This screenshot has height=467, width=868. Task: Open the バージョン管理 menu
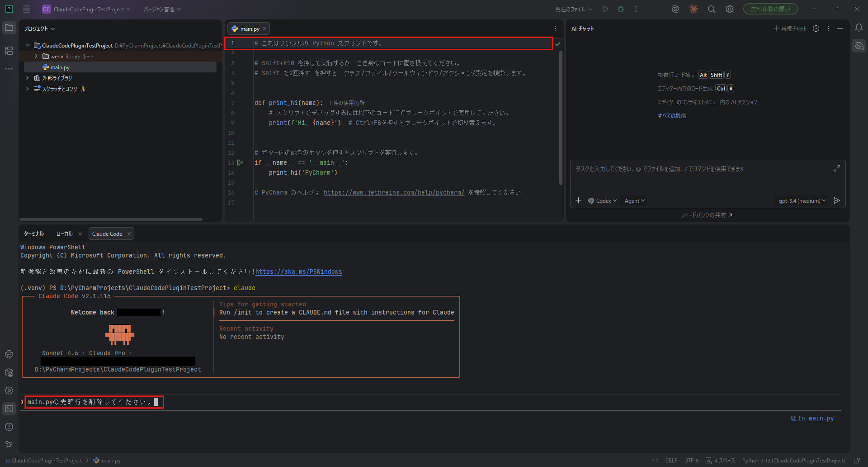click(x=162, y=9)
